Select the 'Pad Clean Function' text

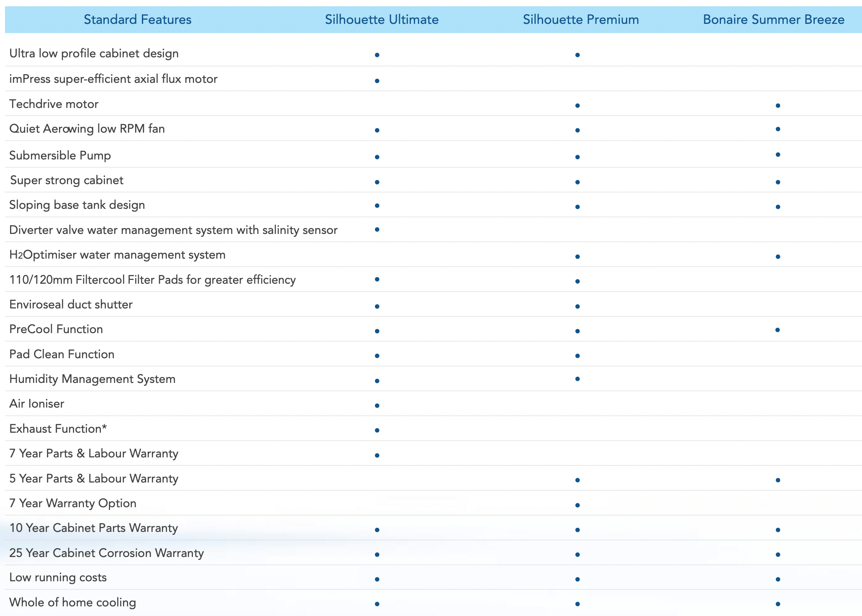[x=62, y=354]
